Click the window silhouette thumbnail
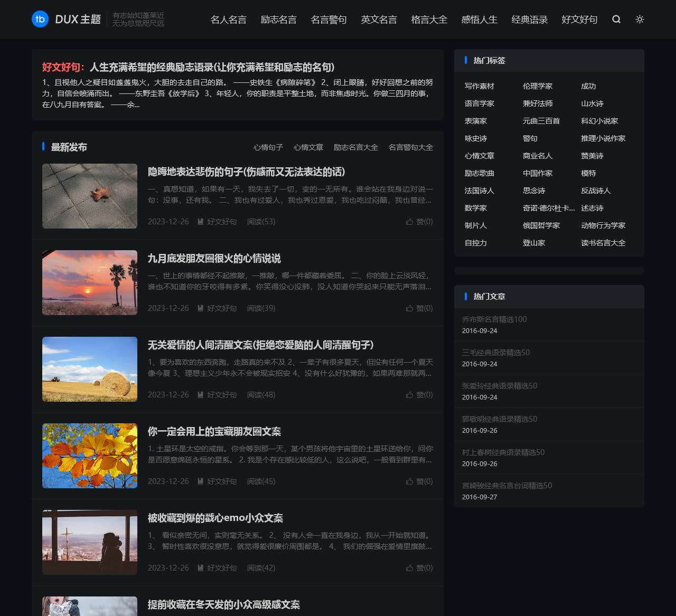The width and height of the screenshot is (676, 616). [x=90, y=542]
